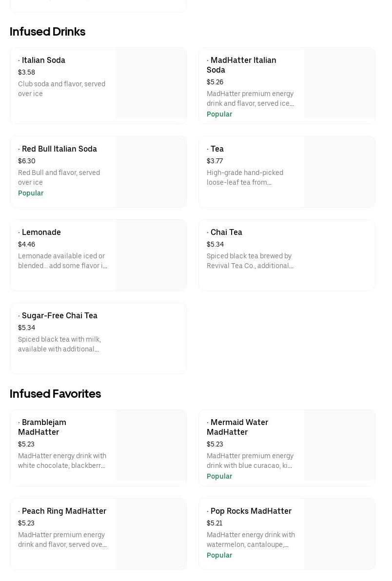Open the Lemonade image thumbnail

[x=151, y=255]
